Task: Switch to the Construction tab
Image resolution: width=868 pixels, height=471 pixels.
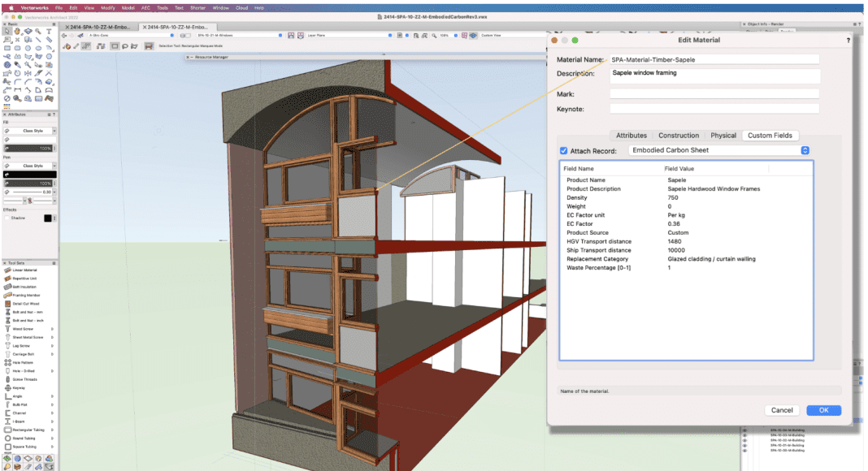Action: pyautogui.click(x=679, y=136)
